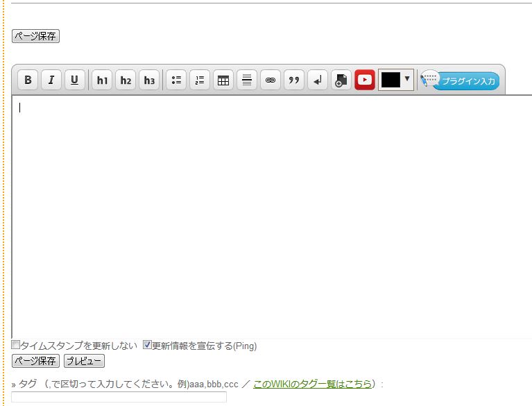Insert a numbered list
532x406 pixels.
pos(200,80)
